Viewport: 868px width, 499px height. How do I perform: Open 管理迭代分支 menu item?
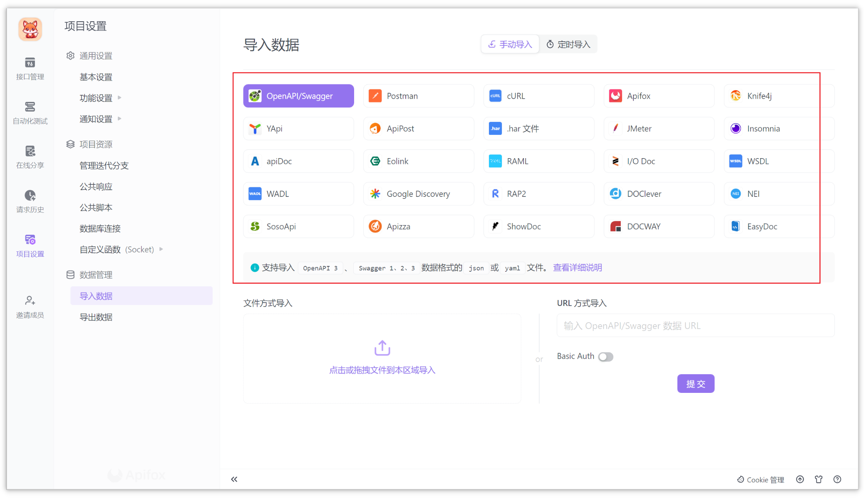[104, 166]
